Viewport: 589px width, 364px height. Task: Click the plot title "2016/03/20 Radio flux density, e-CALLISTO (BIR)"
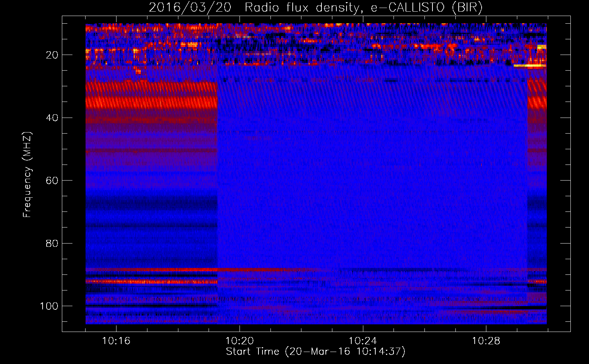(x=316, y=8)
